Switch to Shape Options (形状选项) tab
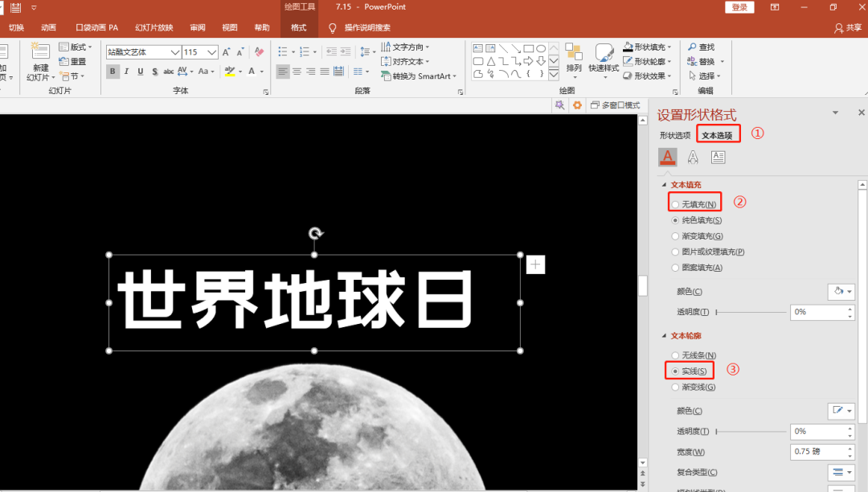This screenshot has width=868, height=492. 675,136
